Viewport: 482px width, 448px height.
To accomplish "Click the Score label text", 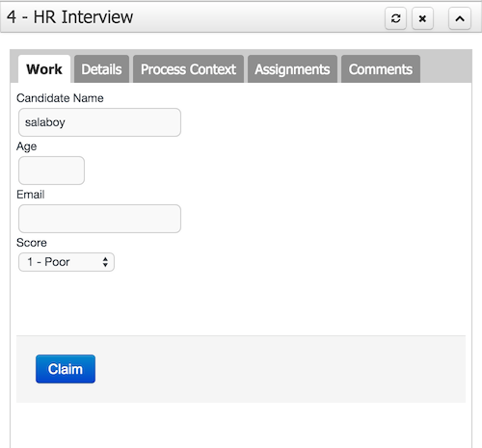I will (32, 243).
